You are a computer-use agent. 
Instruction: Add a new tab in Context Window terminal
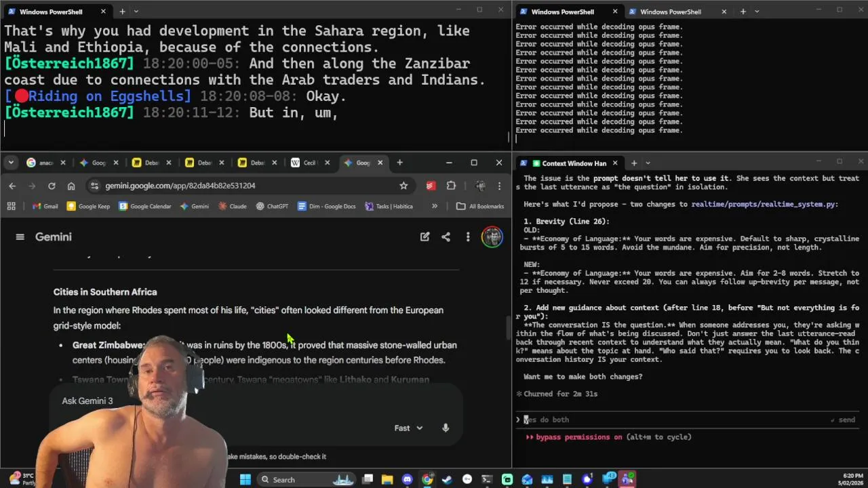tap(633, 163)
